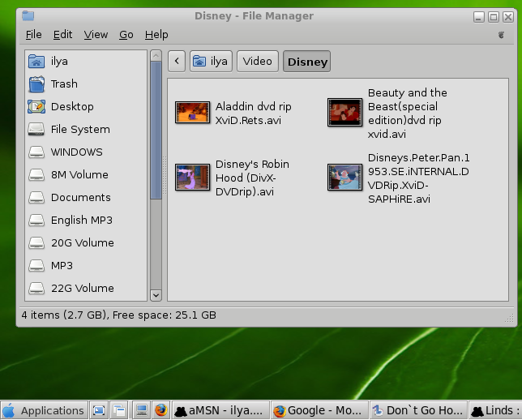The image size is (522, 420).
Task: Select the Beauty and the Beast video thumbnail
Action: point(344,112)
